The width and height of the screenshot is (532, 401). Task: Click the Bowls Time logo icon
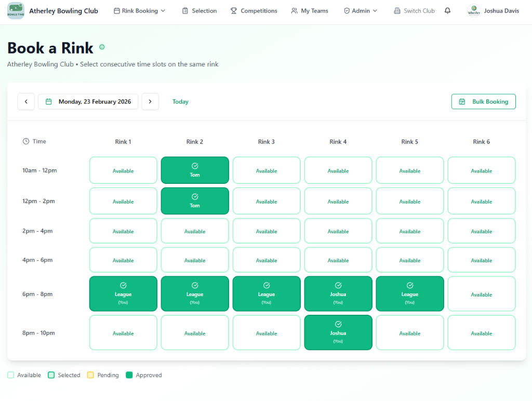click(16, 11)
